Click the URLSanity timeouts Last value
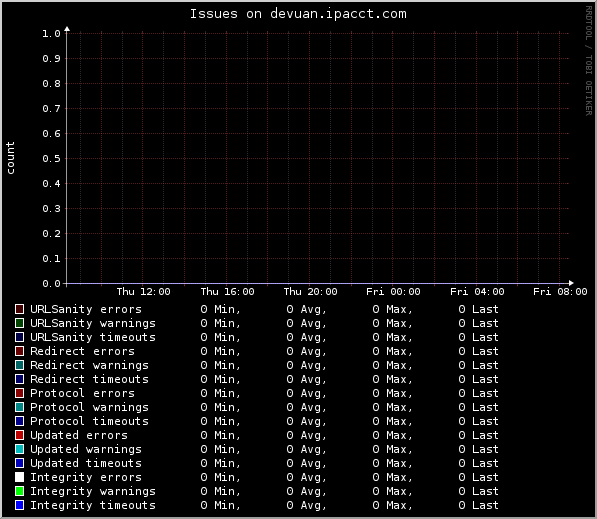Screen dimensions: 597x519 click(x=478, y=337)
